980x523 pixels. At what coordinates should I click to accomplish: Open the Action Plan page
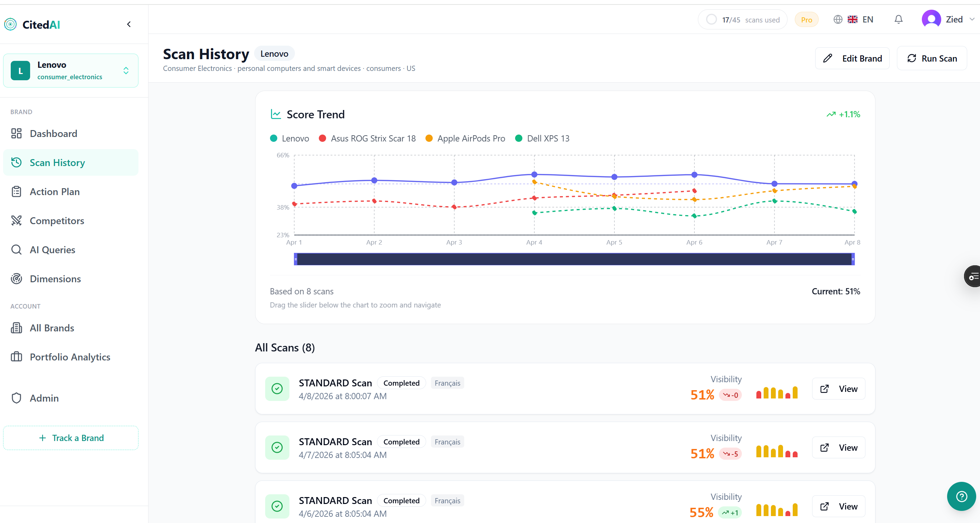[54, 192]
